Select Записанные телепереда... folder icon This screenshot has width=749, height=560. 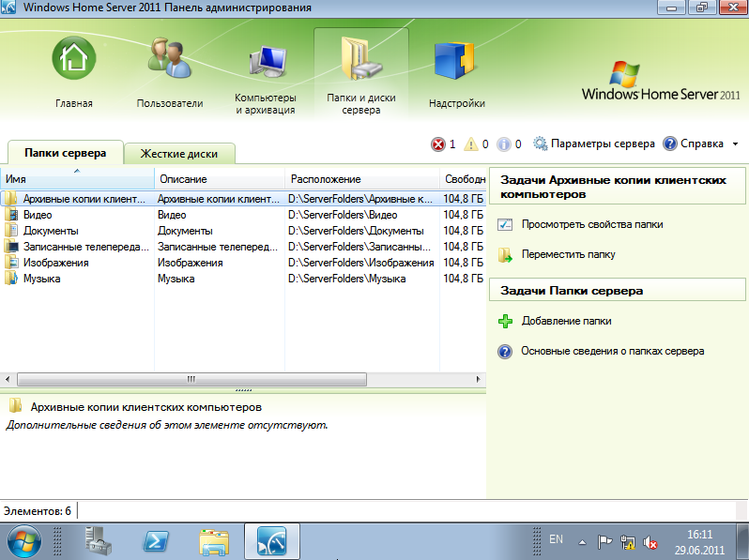pyautogui.click(x=11, y=247)
